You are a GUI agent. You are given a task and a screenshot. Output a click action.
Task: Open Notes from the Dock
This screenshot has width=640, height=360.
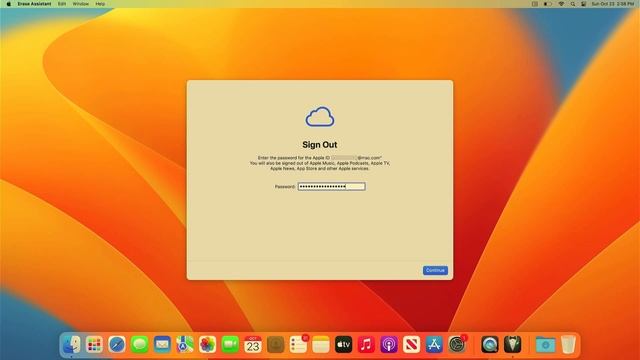tap(321, 344)
